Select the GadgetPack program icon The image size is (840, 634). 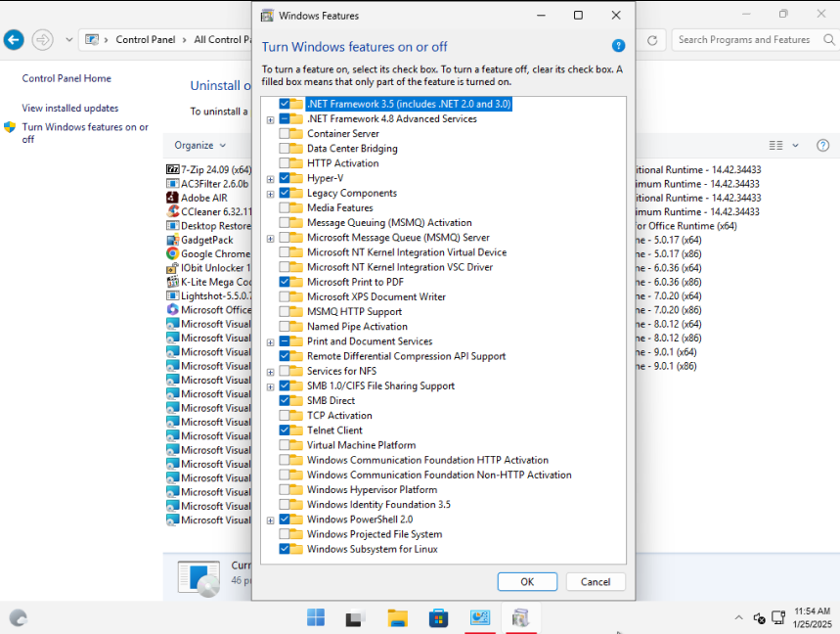(172, 240)
